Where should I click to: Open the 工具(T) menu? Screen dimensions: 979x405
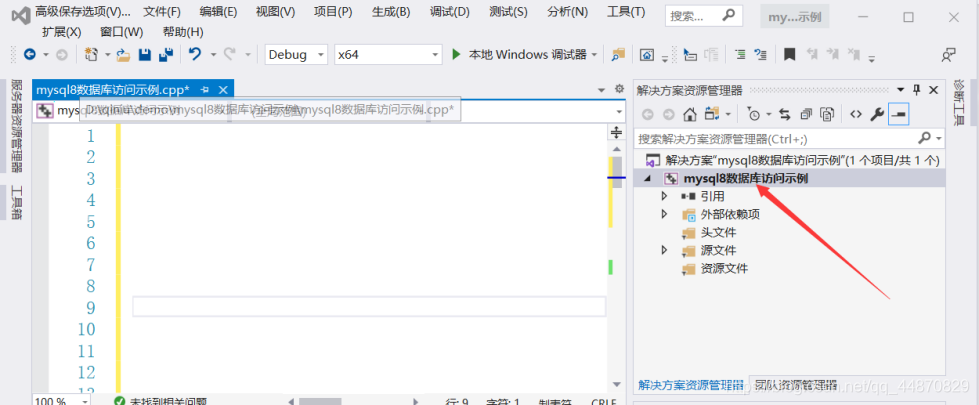coord(626,12)
